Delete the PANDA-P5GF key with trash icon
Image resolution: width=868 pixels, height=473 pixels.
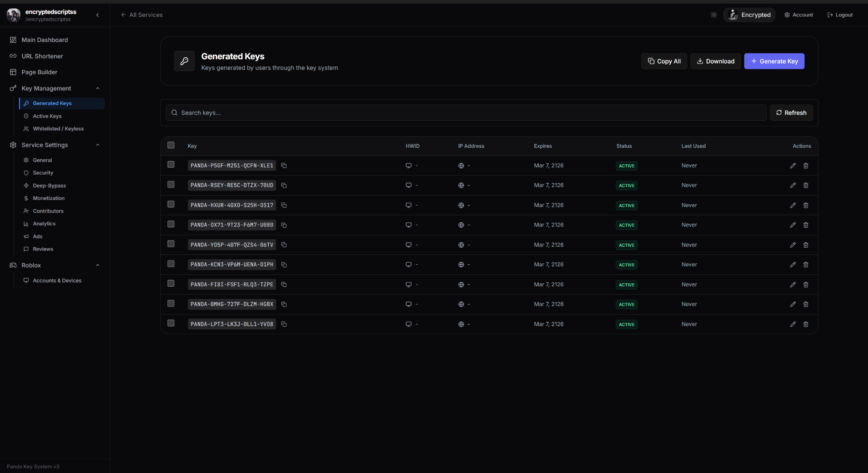click(806, 166)
